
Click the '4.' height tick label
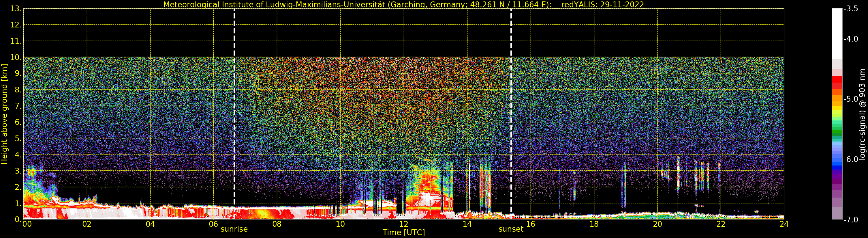click(x=18, y=155)
